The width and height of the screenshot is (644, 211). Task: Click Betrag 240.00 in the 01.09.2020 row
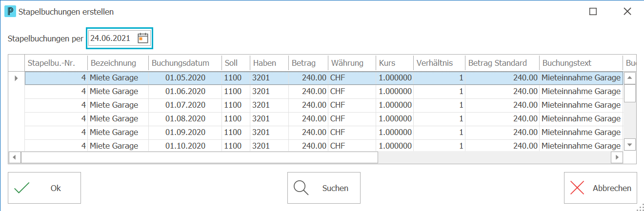pyautogui.click(x=314, y=133)
